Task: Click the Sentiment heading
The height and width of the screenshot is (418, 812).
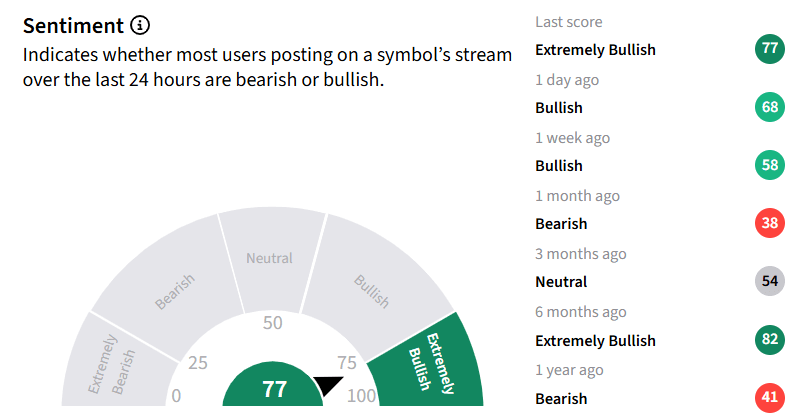Action: pyautogui.click(x=74, y=25)
